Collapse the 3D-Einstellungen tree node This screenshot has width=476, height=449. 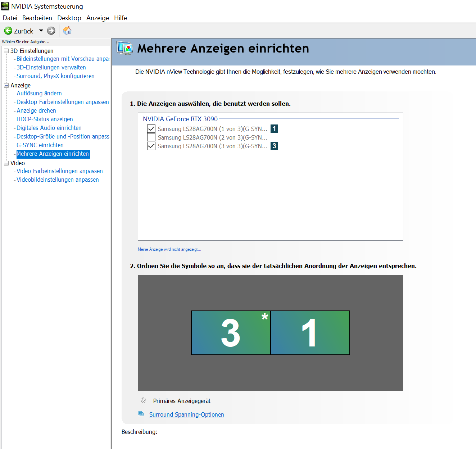[x=6, y=51]
